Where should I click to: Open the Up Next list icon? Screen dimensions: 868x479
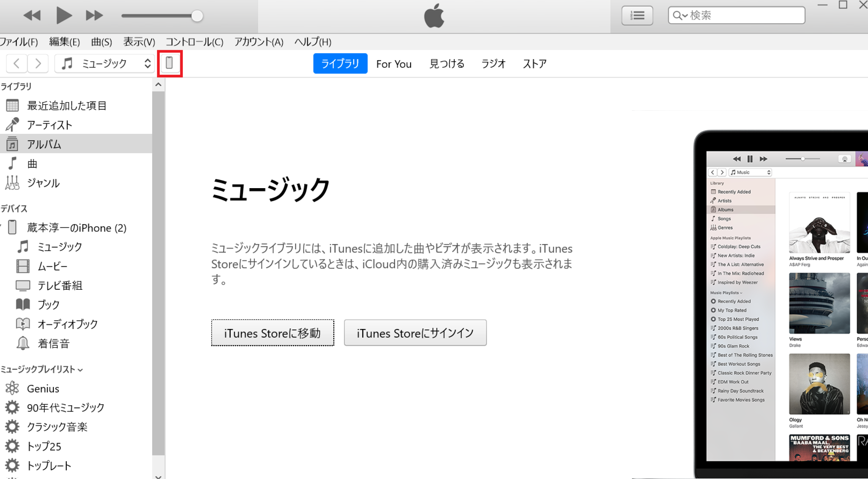pyautogui.click(x=637, y=16)
